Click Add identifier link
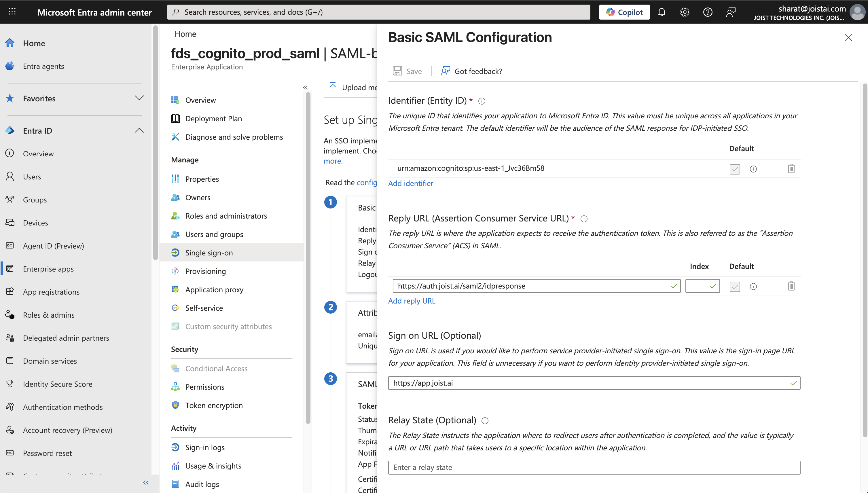 point(411,183)
